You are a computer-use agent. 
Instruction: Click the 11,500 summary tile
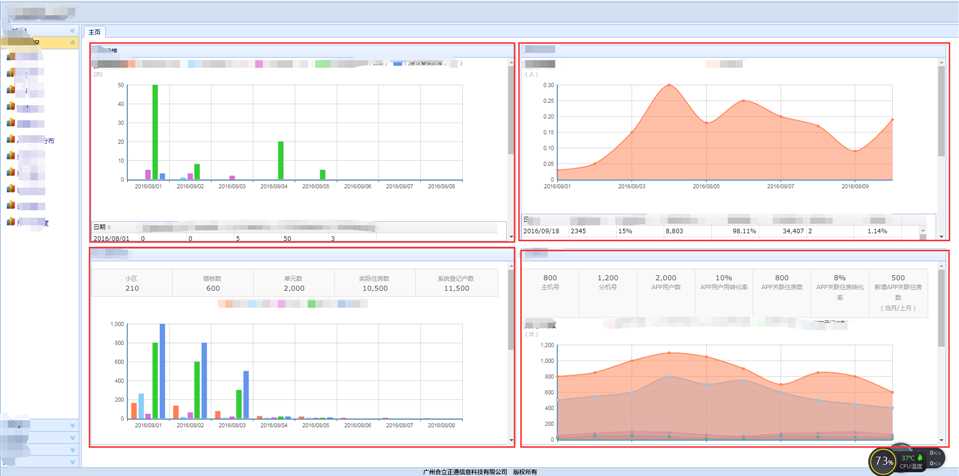tap(456, 283)
